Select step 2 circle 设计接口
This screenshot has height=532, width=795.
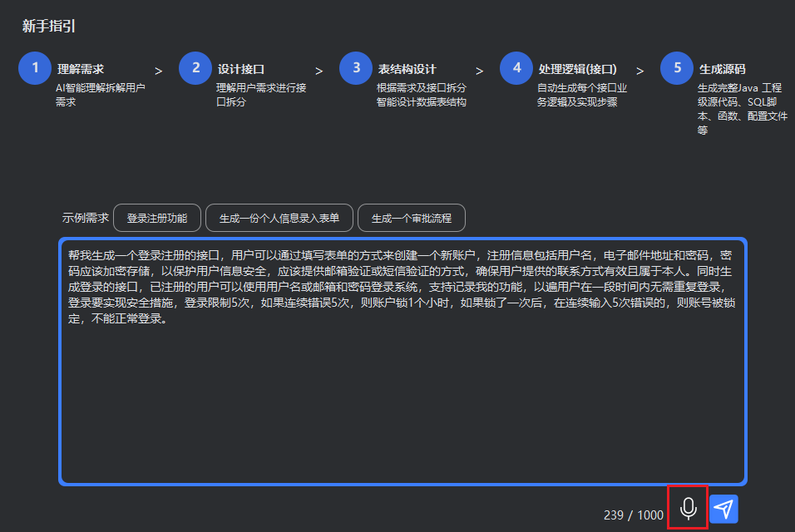tap(195, 68)
